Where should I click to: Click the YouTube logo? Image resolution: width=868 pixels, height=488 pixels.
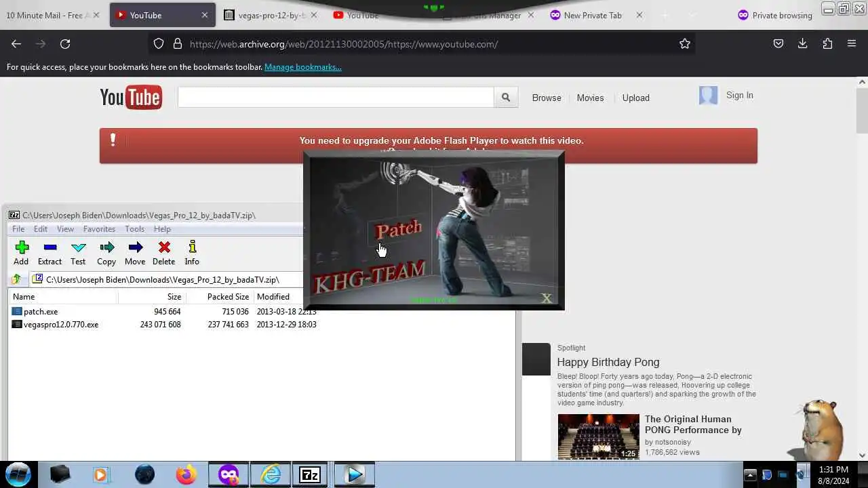131,98
